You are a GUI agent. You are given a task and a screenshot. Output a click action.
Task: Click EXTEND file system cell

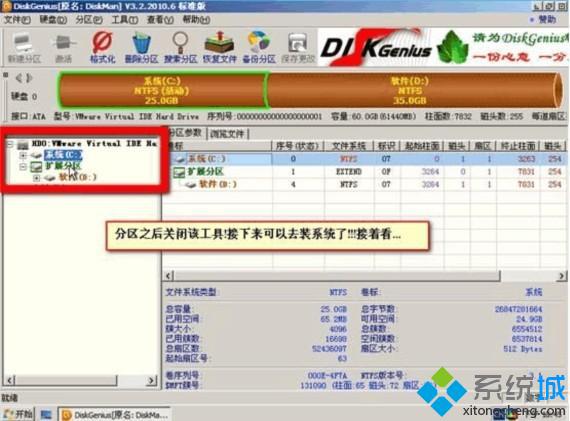[x=349, y=172]
